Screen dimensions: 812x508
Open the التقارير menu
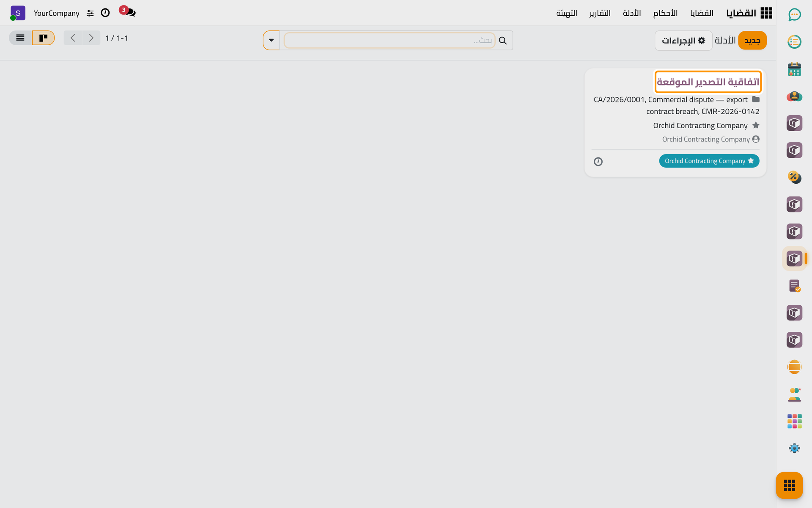[x=600, y=13]
